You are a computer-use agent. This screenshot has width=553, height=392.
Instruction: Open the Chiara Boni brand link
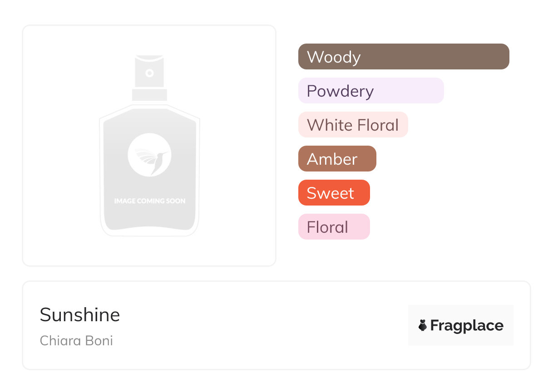pos(76,340)
